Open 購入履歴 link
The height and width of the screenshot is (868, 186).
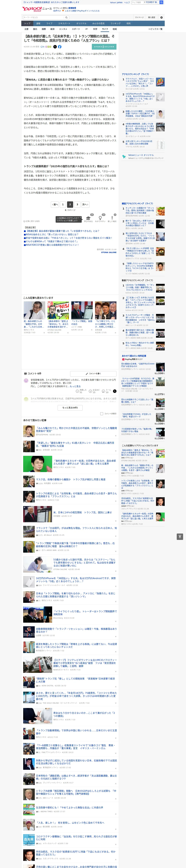click(152, 18)
